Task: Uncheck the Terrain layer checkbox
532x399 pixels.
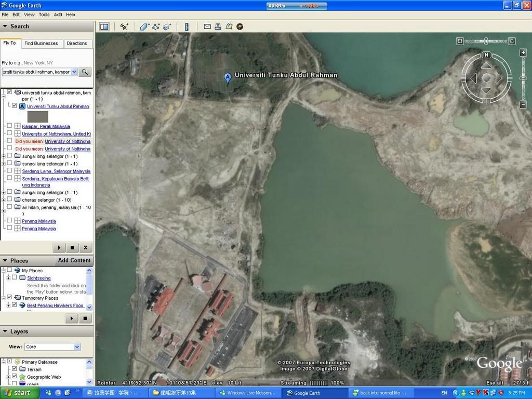Action: (x=15, y=369)
